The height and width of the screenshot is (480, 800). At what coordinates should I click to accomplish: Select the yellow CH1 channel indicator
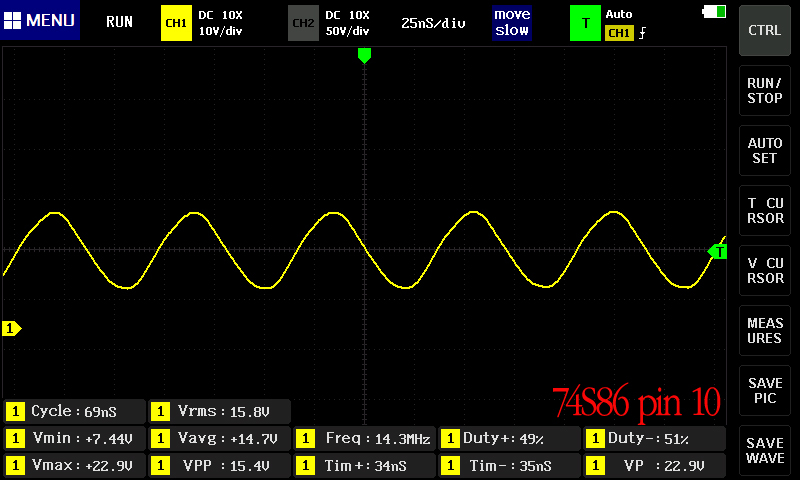[176, 23]
